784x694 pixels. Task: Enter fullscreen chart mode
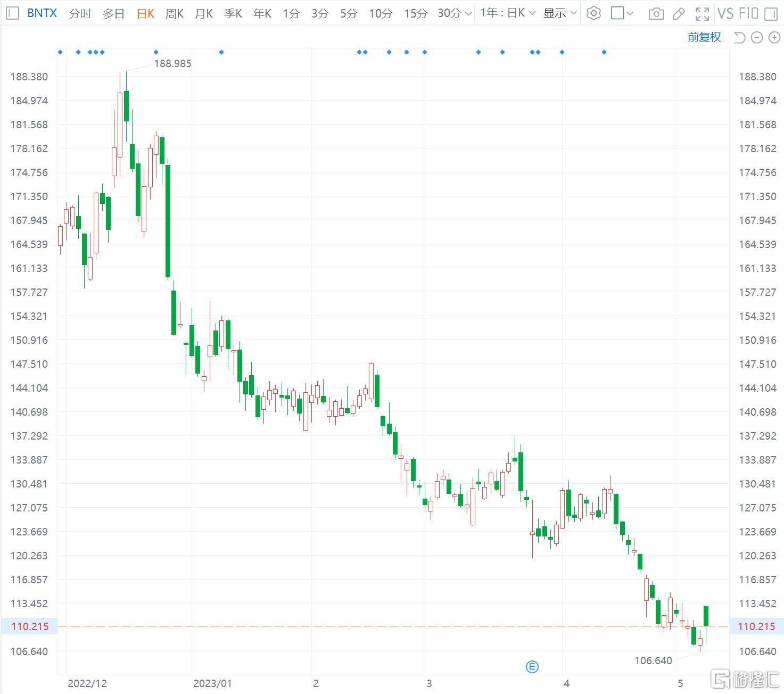tap(702, 13)
